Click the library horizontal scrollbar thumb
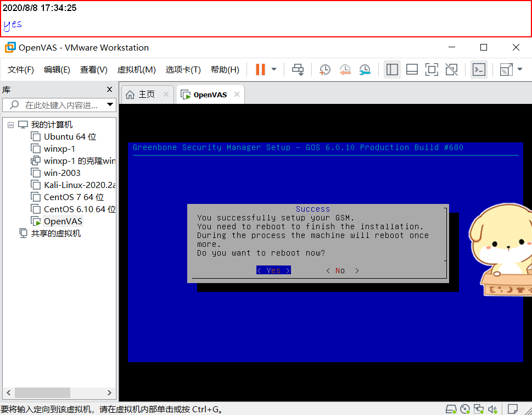The width and height of the screenshot is (532, 415). tap(42, 392)
